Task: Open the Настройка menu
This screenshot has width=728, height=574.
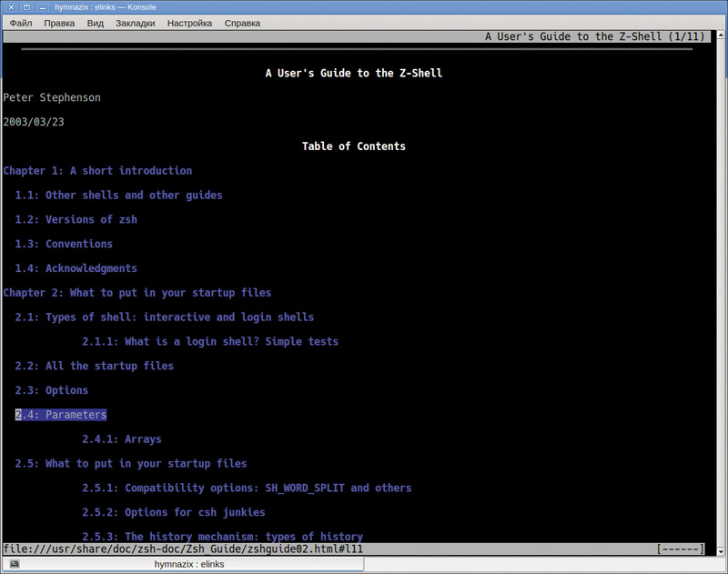Action: [x=189, y=24]
